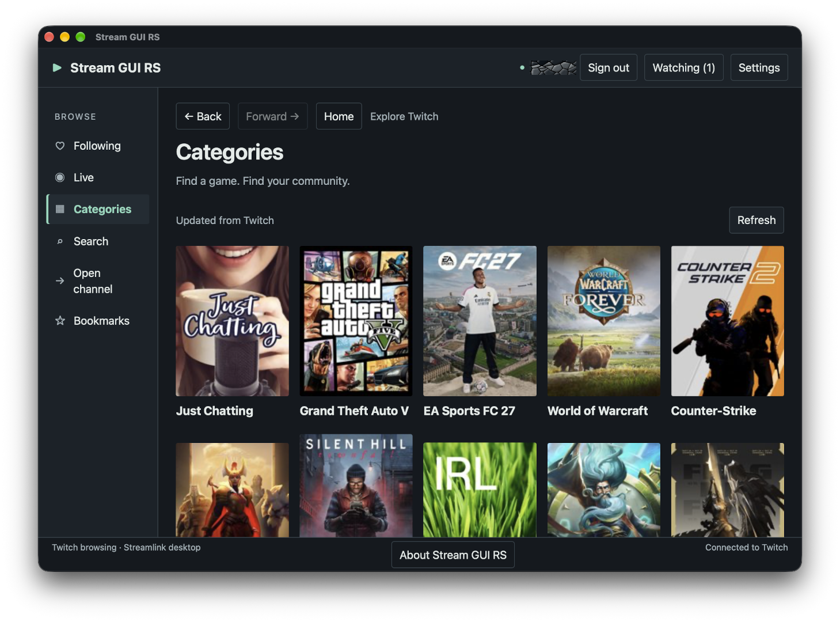Open the IRL grass cover thumbnail

click(x=480, y=490)
